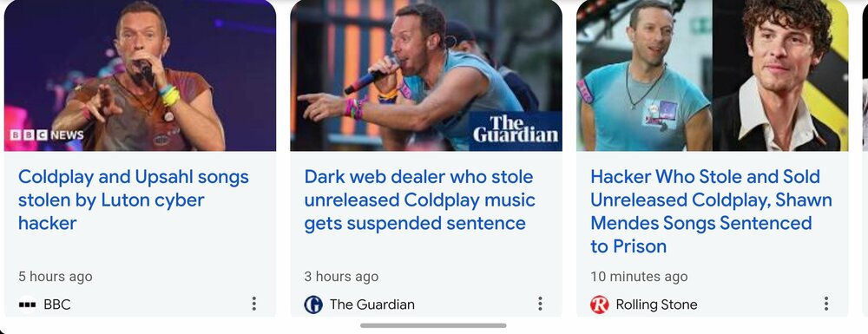Click the Rolling Stone source name label

coord(656,305)
